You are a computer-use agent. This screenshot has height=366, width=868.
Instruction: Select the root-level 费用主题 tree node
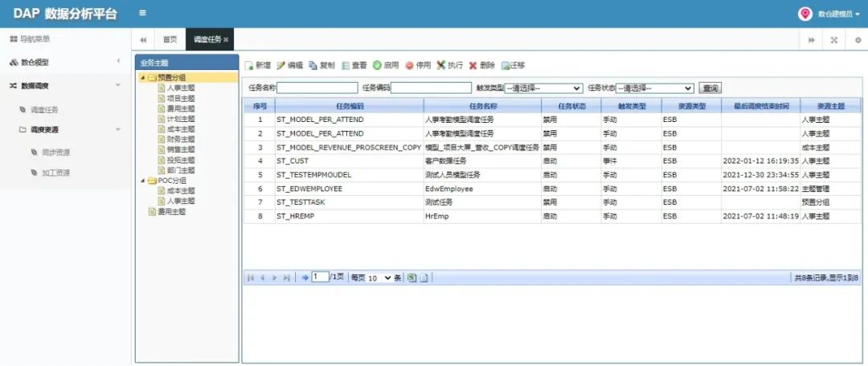click(x=172, y=212)
